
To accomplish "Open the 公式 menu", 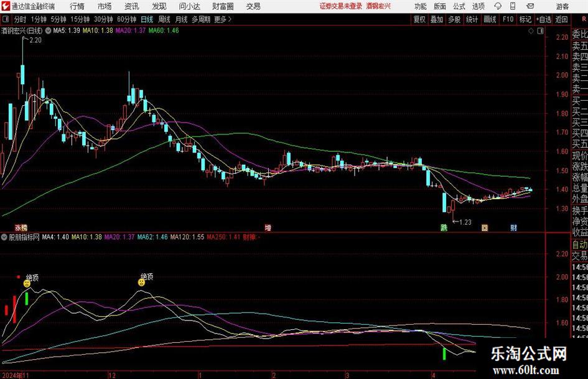I will coord(459,6).
